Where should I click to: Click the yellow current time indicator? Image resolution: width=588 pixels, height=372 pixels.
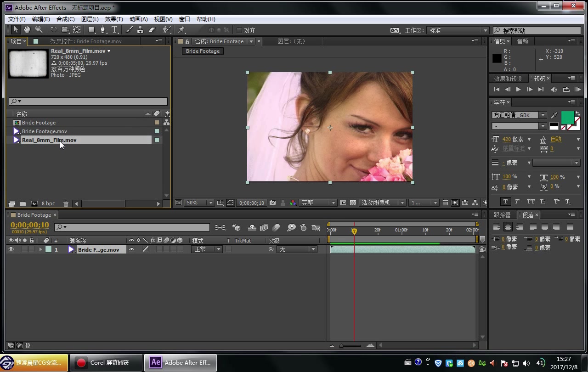click(354, 231)
